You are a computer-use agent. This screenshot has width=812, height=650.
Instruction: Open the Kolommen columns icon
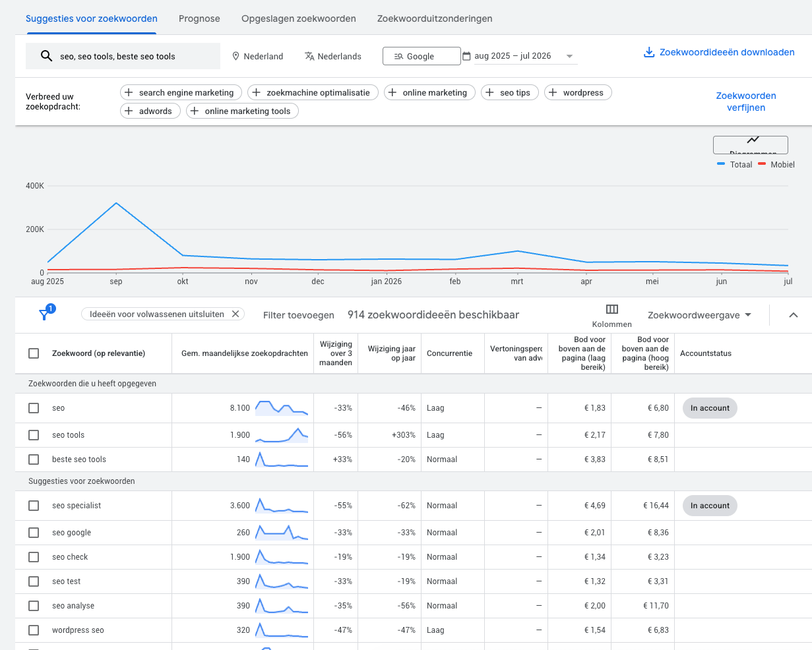612,309
